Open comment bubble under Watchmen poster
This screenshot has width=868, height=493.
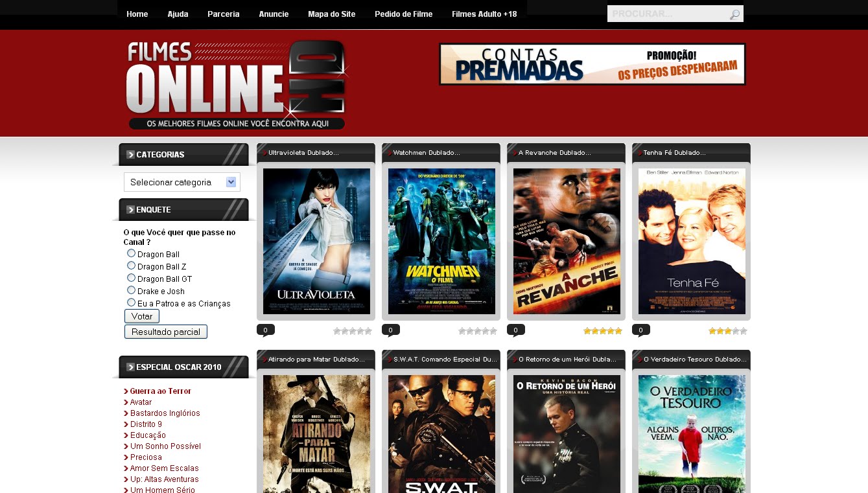coord(391,330)
